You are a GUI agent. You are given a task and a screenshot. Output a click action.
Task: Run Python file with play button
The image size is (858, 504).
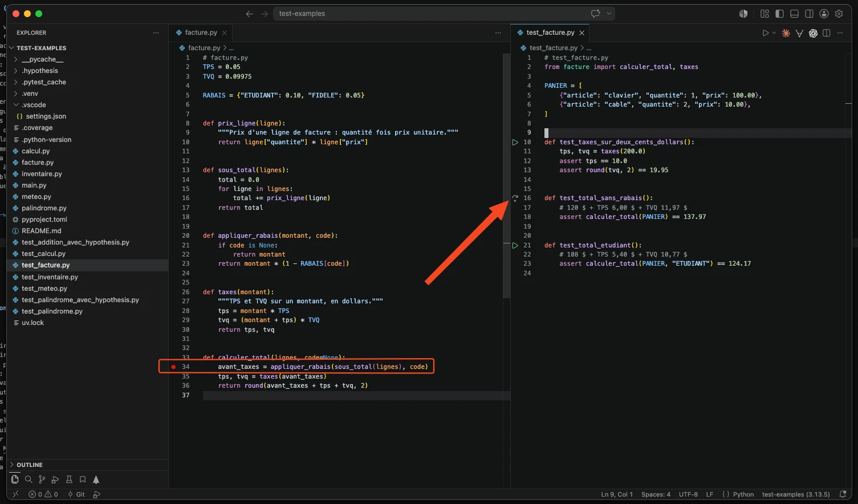click(x=766, y=33)
